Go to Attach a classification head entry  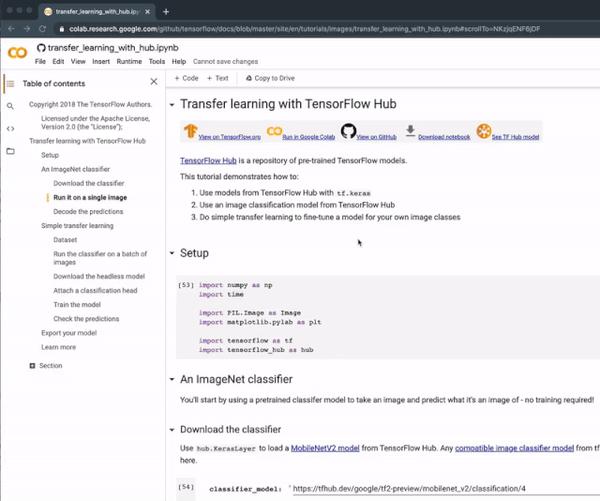click(95, 290)
